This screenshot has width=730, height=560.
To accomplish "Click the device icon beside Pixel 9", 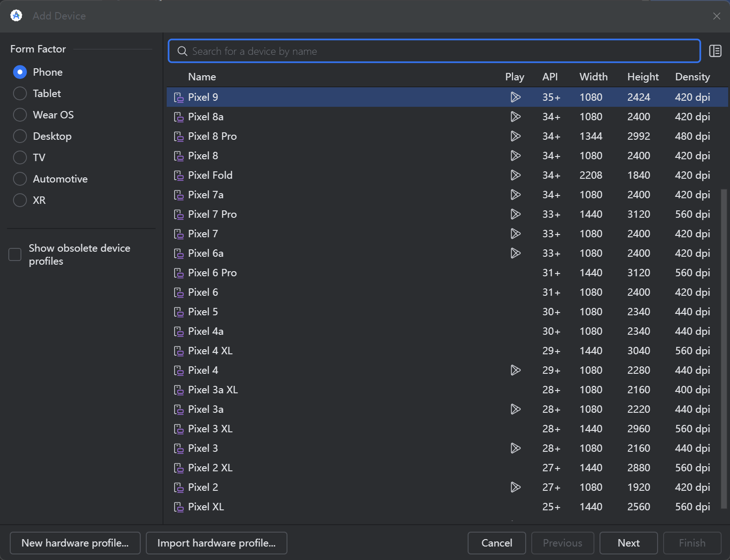I will (x=179, y=97).
